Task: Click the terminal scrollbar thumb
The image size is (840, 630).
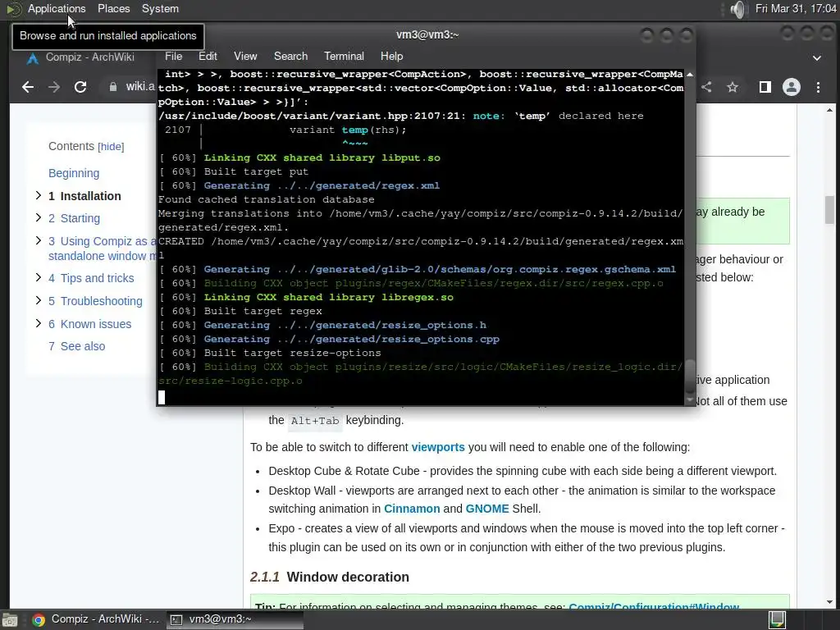Action: (689, 376)
